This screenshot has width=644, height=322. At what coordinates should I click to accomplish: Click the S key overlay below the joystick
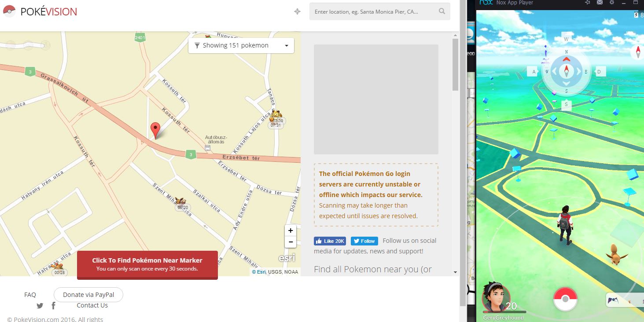[x=567, y=104]
